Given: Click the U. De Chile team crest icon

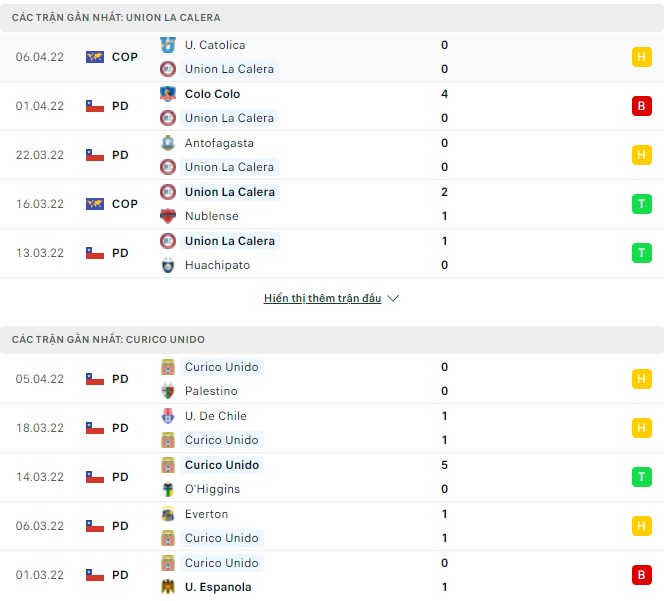Looking at the screenshot, I should coord(168,416).
